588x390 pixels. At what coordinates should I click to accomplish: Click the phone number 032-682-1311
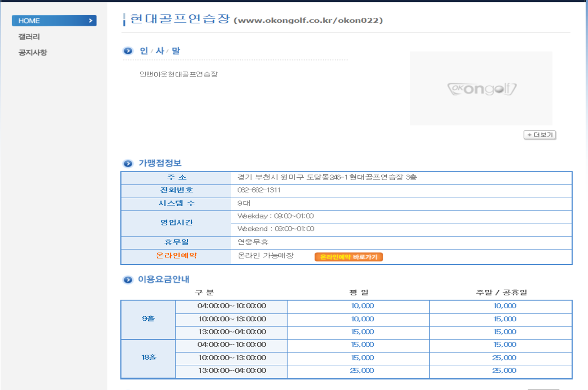coord(259,190)
